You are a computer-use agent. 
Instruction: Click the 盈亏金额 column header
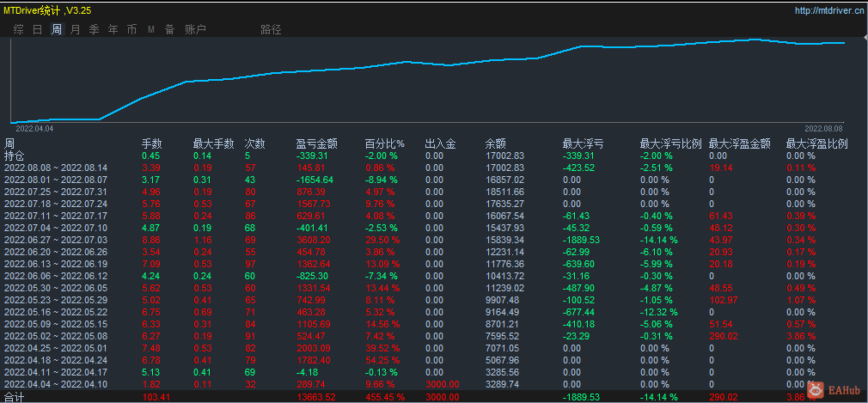tap(316, 144)
